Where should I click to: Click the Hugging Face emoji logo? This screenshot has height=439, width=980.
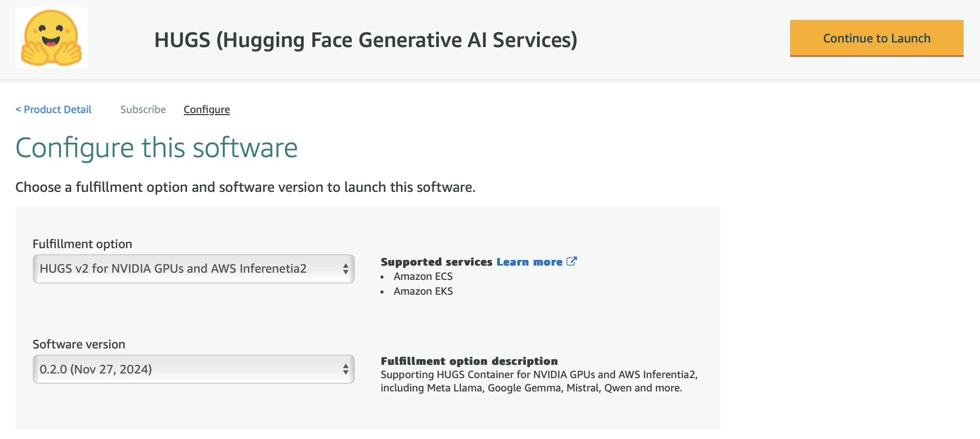click(x=51, y=38)
